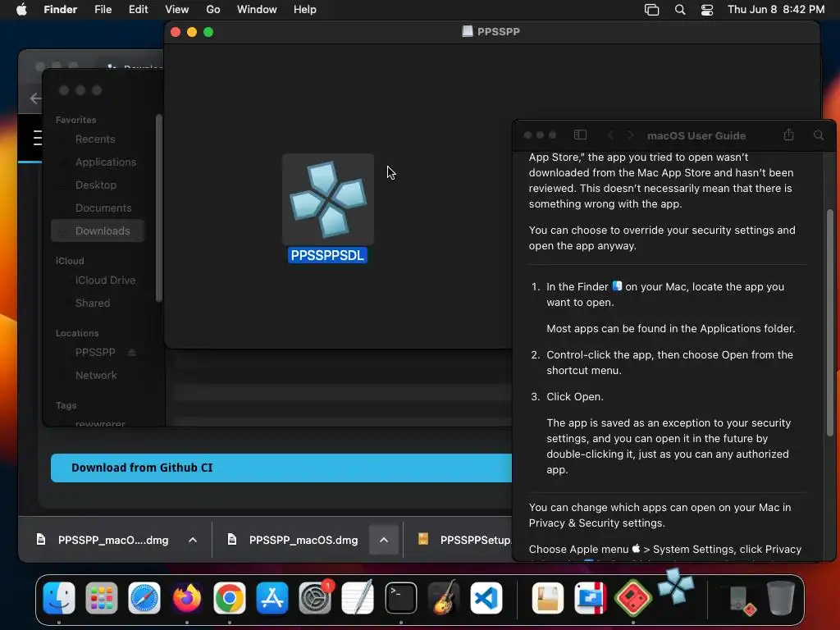Open Google Chrome in the dock
The image size is (840, 630).
[230, 597]
